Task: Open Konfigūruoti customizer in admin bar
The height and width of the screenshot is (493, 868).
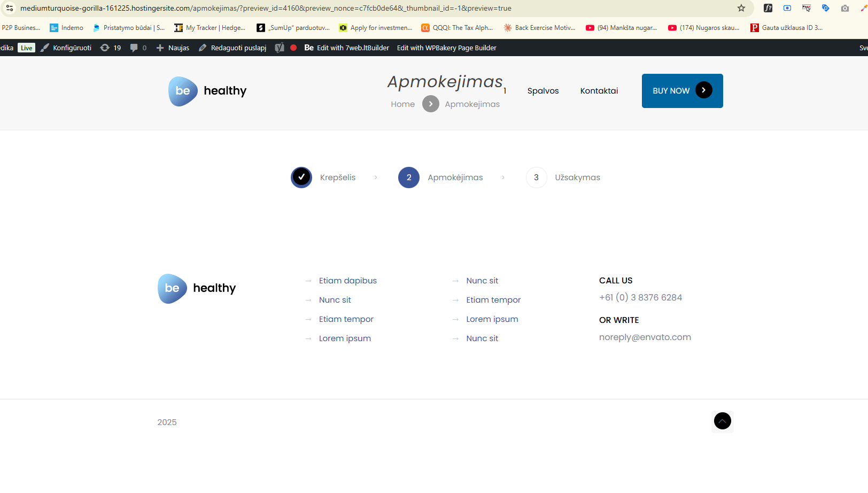Action: click(x=66, y=48)
